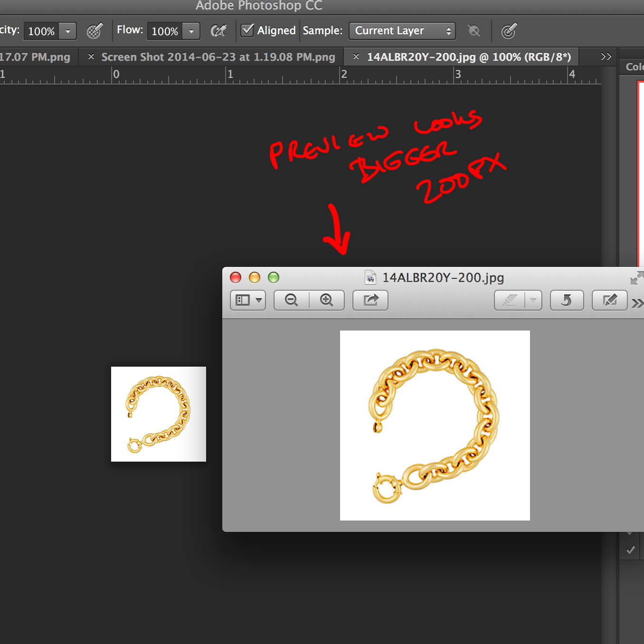Viewport: 644px width, 644px height.
Task: Toggle ignore adjustment layers icon
Action: coord(474,31)
